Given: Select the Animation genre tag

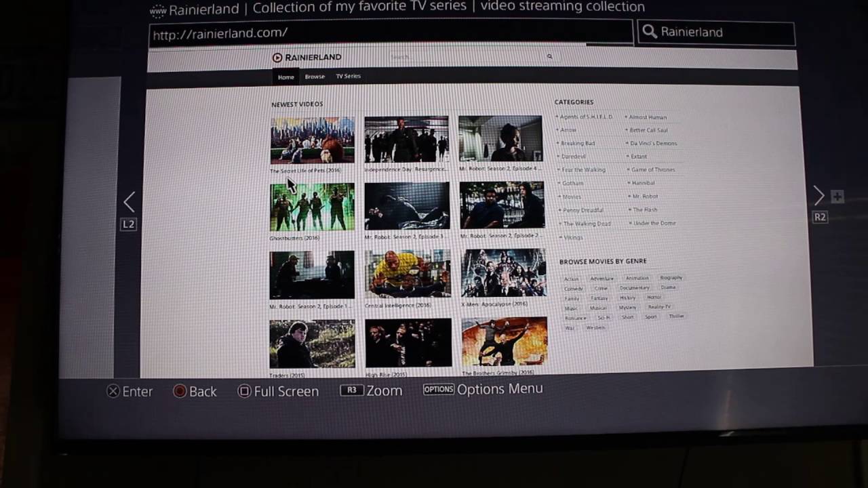Looking at the screenshot, I should point(637,278).
